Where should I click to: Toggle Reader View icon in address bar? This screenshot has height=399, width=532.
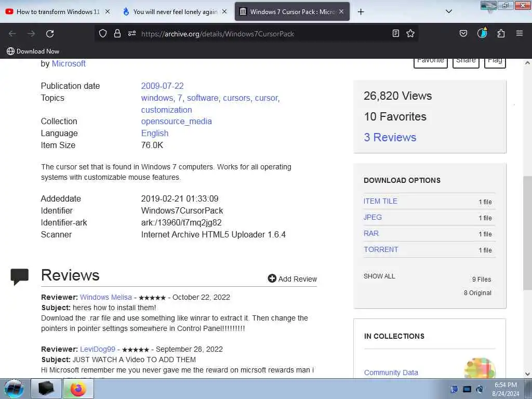pos(395,33)
